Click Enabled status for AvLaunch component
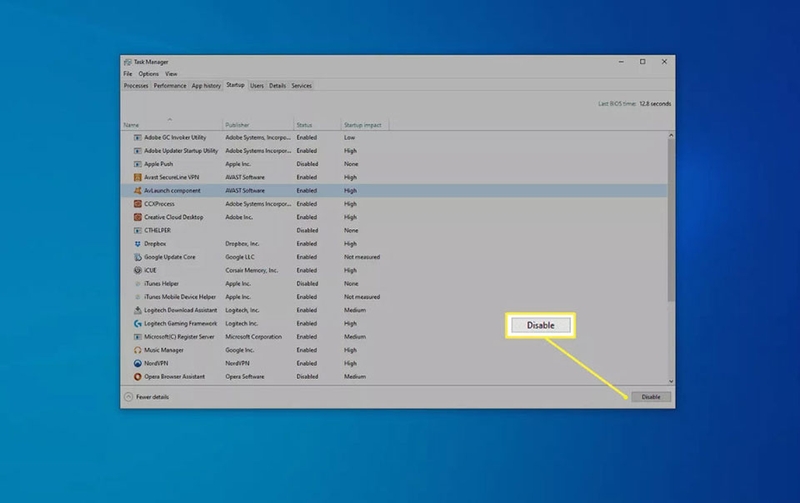The image size is (800, 503). 307,190
